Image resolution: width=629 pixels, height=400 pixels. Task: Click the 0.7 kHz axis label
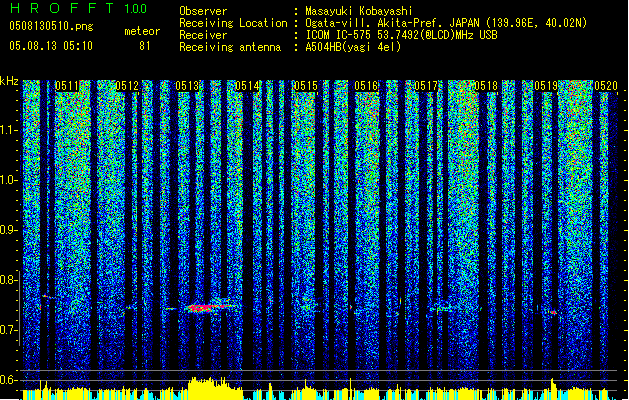click(9, 330)
